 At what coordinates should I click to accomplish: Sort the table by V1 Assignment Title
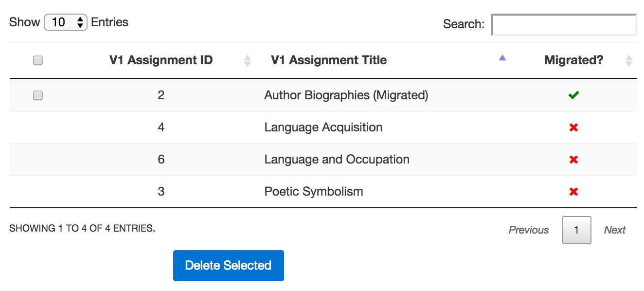pos(329,60)
